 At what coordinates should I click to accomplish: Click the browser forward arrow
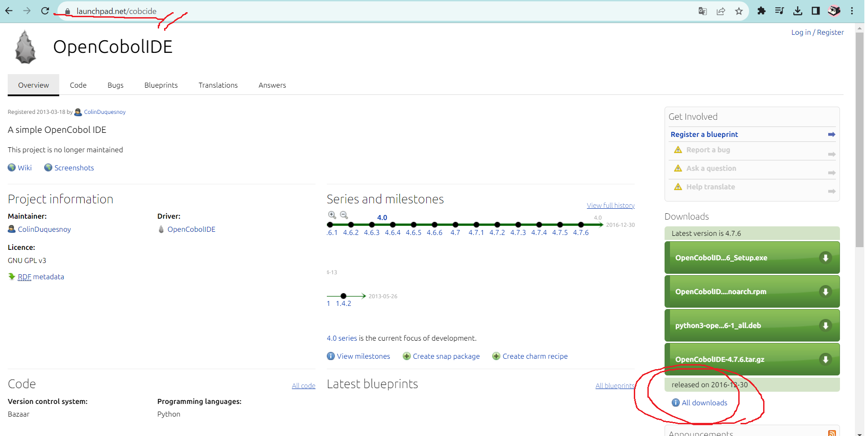27,11
